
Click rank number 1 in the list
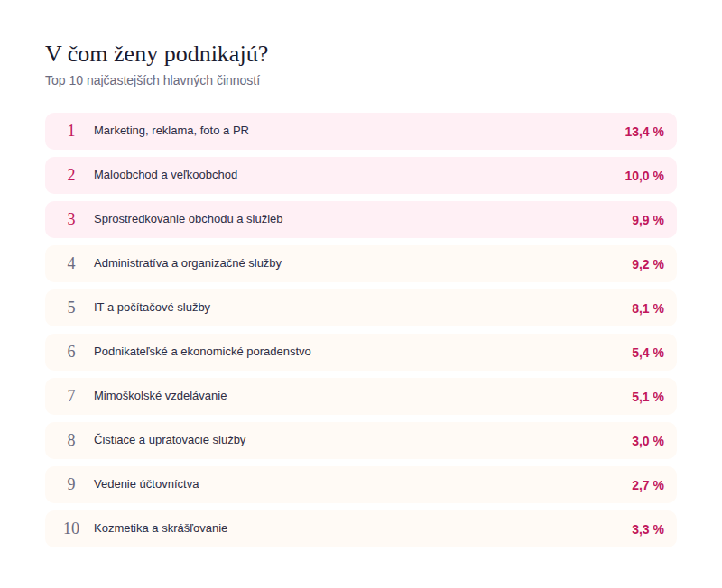(71, 131)
